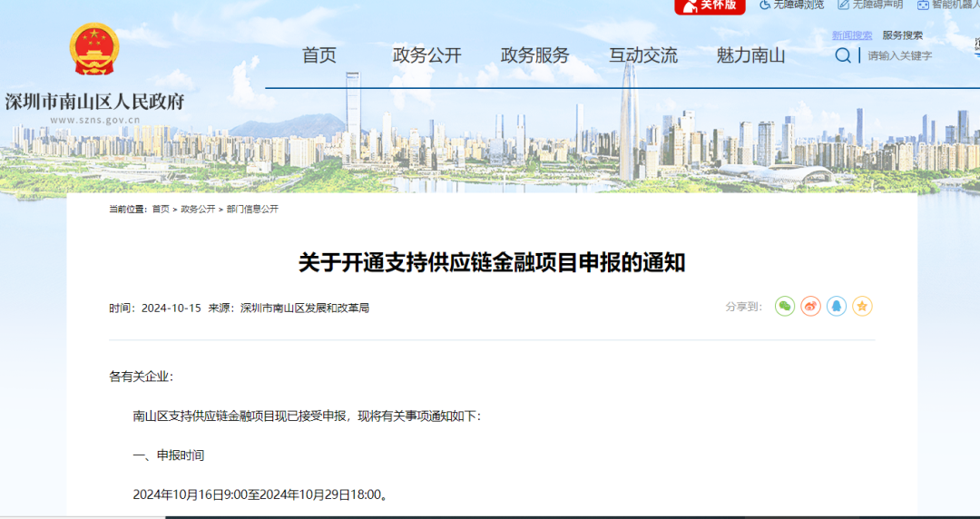The width and height of the screenshot is (980, 519).
Task: Share the notice to Weibo
Action: (x=810, y=307)
